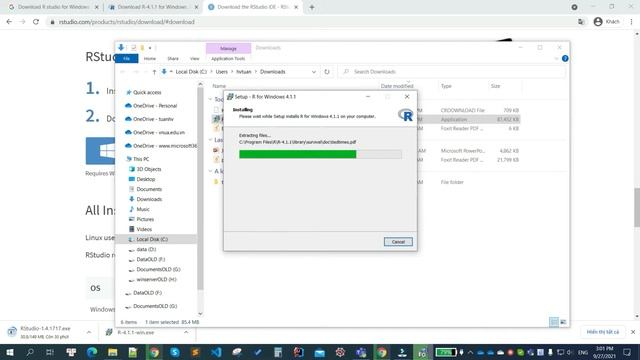Switch to the Download R-4.1.1 for Windows tab
640x360 pixels.
pyautogui.click(x=152, y=7)
